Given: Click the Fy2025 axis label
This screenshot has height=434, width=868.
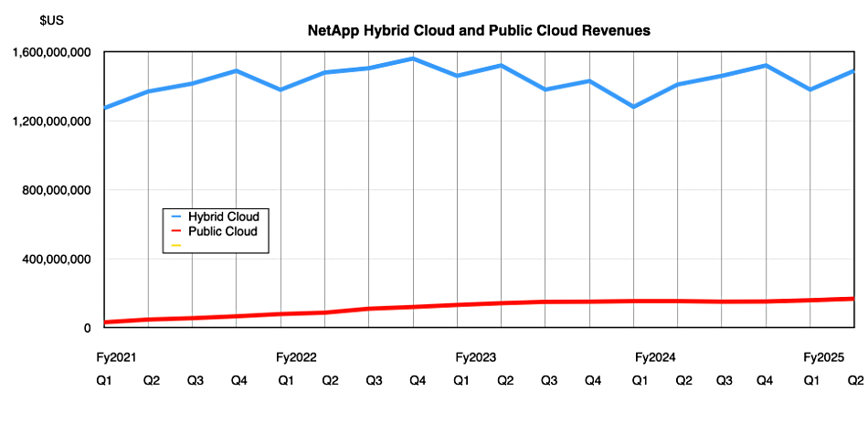Looking at the screenshot, I should pos(824,357).
